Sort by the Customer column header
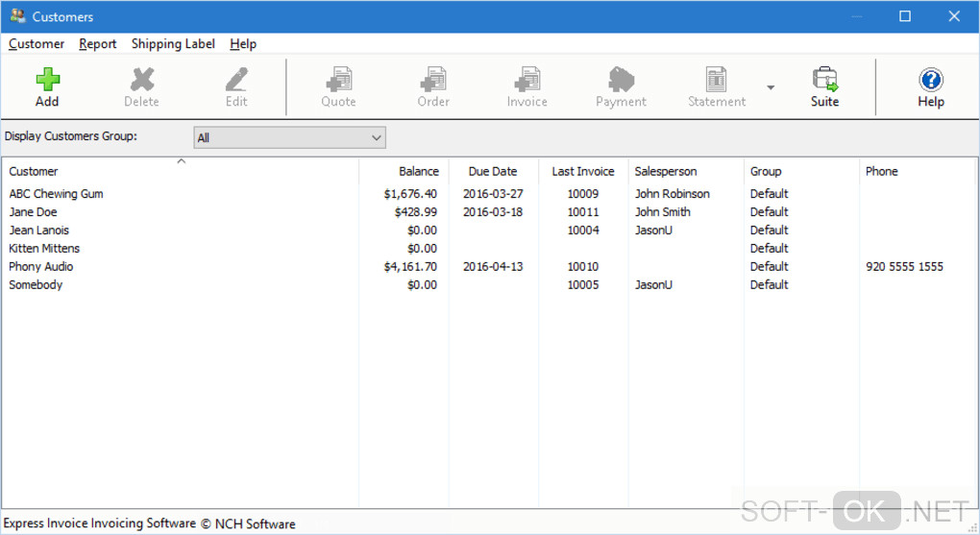This screenshot has width=980, height=535. 181,171
